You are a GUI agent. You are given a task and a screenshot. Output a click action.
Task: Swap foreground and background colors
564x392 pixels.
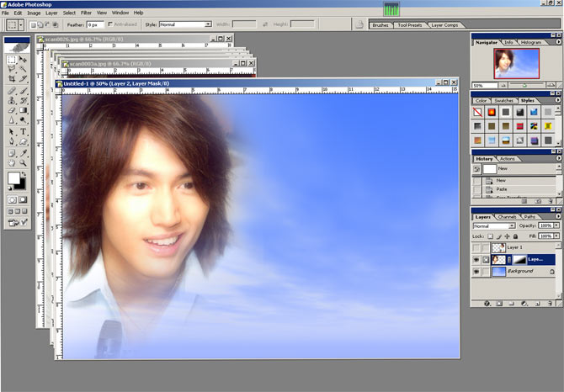24,174
